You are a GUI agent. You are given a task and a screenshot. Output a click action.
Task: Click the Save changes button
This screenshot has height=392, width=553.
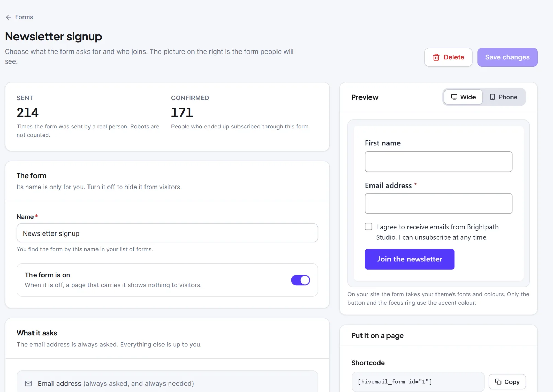pyautogui.click(x=507, y=57)
